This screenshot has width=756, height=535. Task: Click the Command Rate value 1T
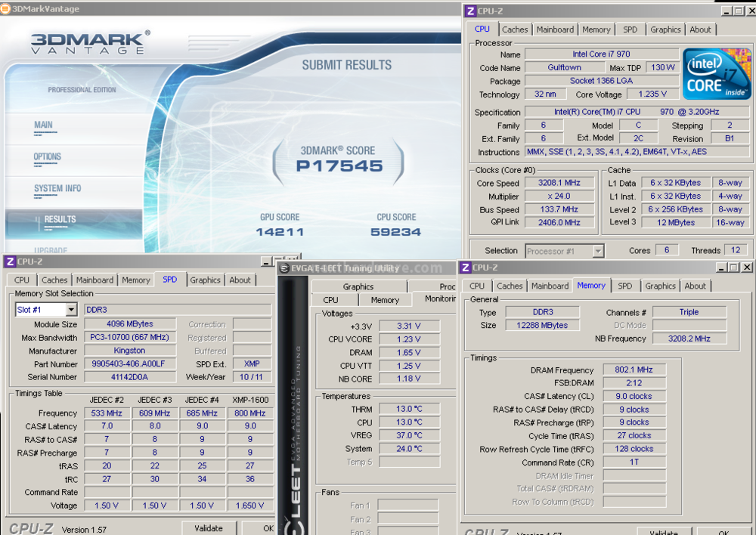click(x=634, y=462)
